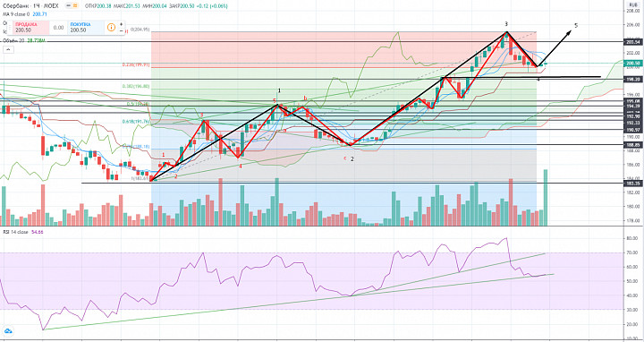The width and height of the screenshot is (644, 342).
Task: Click the 190.97 horizontal line price label
Action: 633,130
